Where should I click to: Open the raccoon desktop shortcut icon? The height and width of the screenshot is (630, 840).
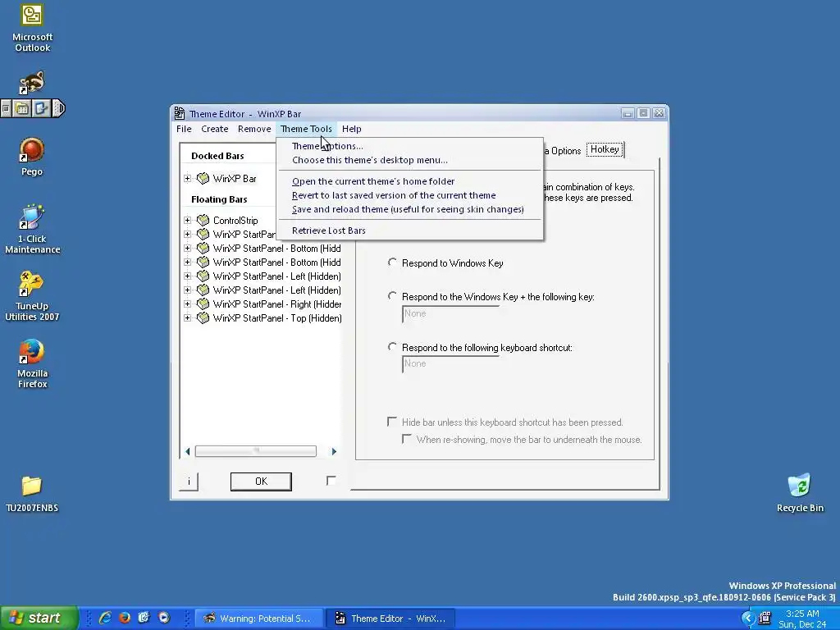[x=32, y=83]
